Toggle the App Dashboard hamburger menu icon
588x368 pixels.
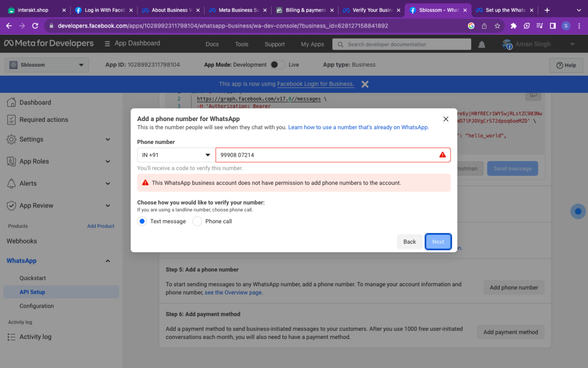point(107,44)
